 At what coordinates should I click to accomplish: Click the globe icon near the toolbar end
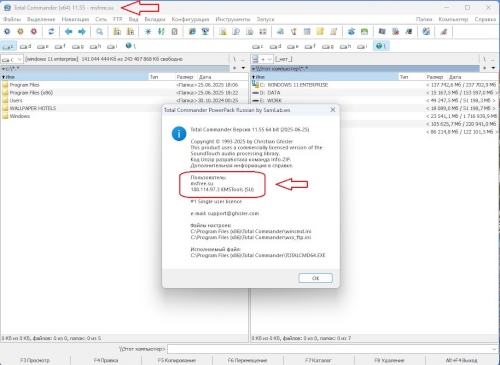426,32
